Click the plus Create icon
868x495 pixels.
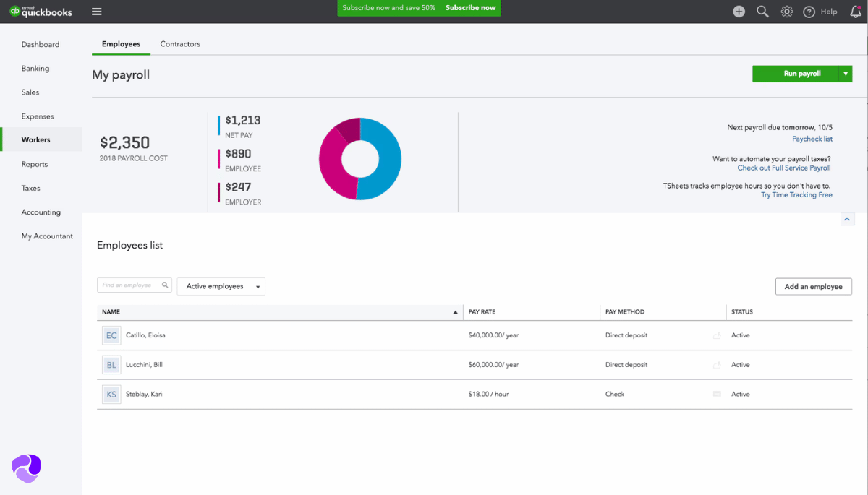pyautogui.click(x=739, y=12)
